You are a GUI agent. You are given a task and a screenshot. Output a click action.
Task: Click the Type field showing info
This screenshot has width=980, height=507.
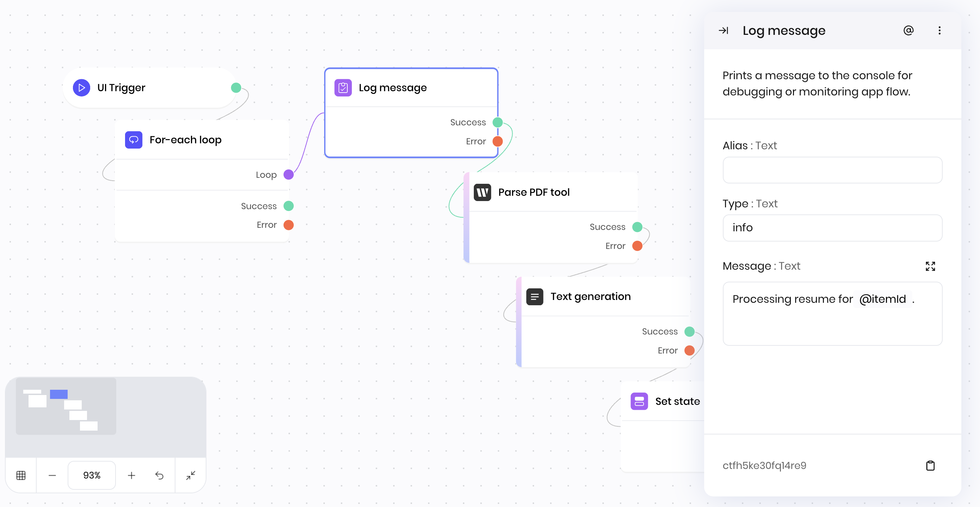pyautogui.click(x=832, y=228)
